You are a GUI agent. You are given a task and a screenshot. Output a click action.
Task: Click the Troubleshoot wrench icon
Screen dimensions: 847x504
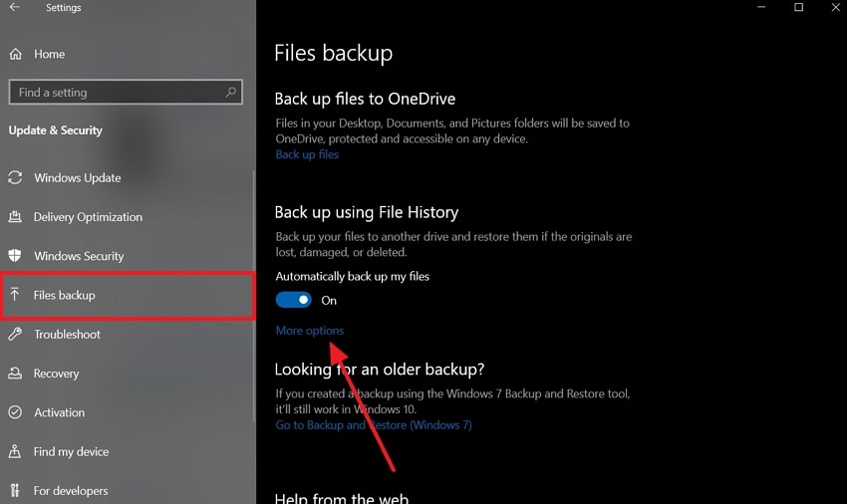click(x=16, y=335)
